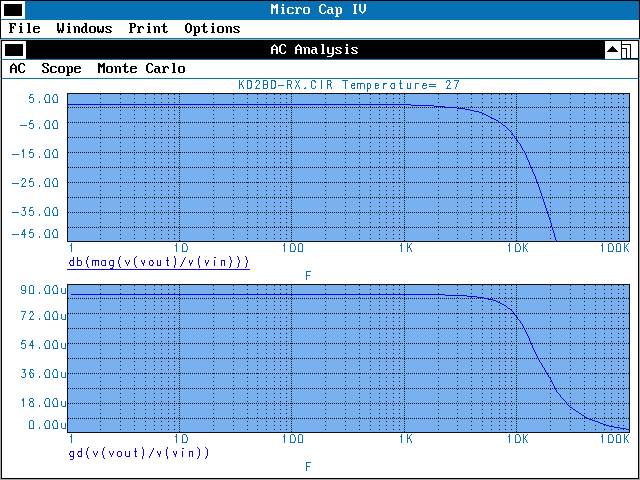The height and width of the screenshot is (480, 640).
Task: Click the F axis label under magnitude plot
Action: point(308,276)
